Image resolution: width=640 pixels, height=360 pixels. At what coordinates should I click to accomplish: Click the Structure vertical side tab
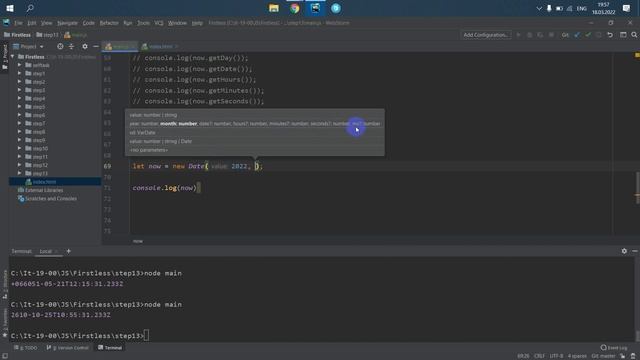click(5, 284)
